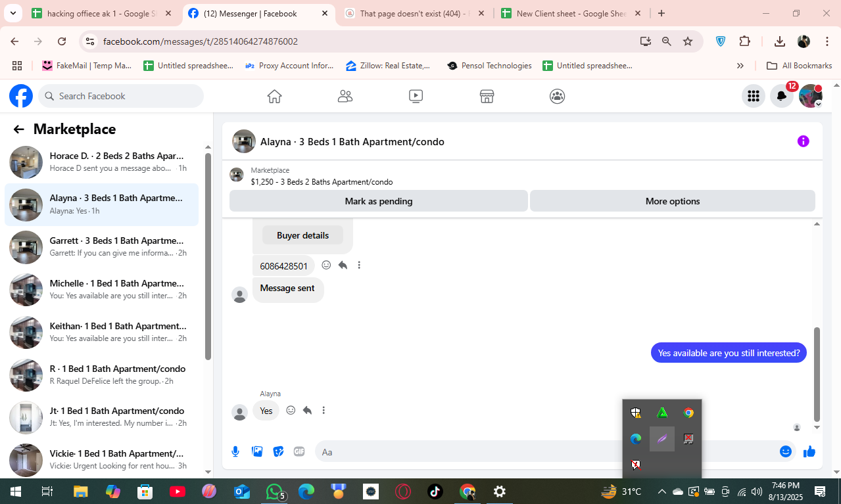The width and height of the screenshot is (841, 504).
Task: Open TikTok from taskbar
Action: tap(435, 492)
